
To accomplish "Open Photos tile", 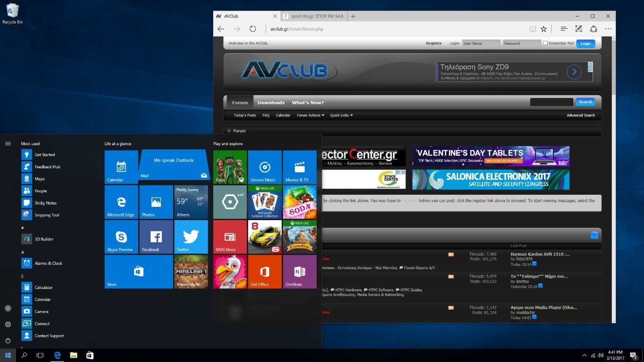I will tap(156, 202).
